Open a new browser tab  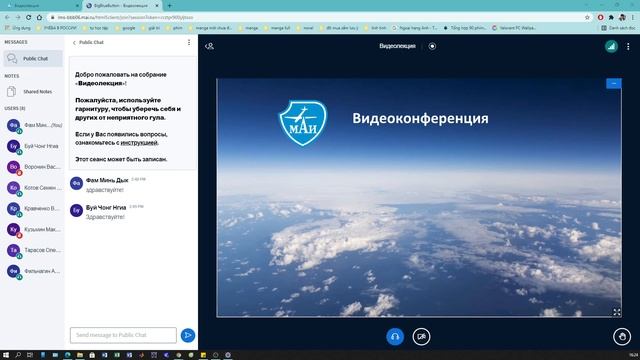point(169,6)
